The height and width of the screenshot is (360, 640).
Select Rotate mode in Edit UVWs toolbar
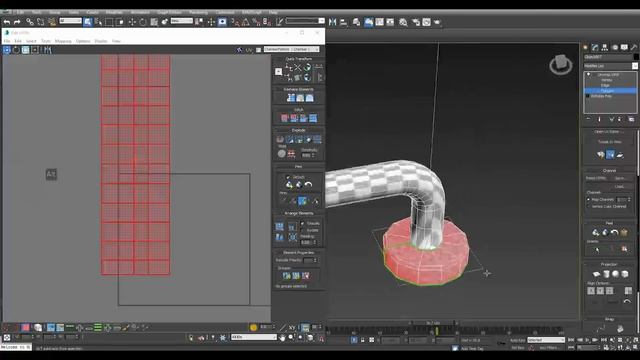tap(16, 50)
